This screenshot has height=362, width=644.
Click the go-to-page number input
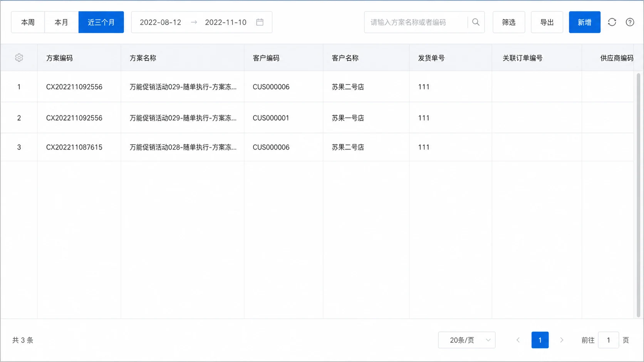609,340
